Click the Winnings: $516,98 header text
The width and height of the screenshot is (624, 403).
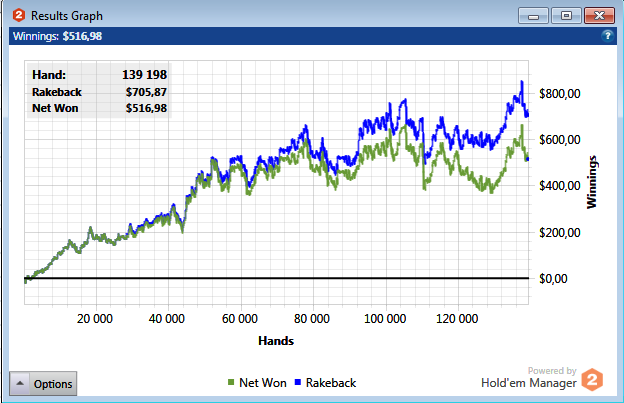[57, 36]
